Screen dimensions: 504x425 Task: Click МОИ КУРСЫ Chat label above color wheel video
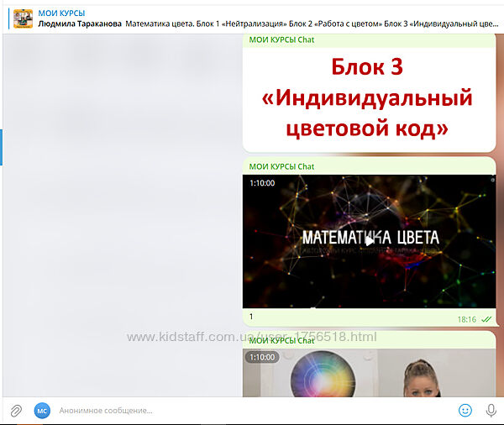point(281,340)
